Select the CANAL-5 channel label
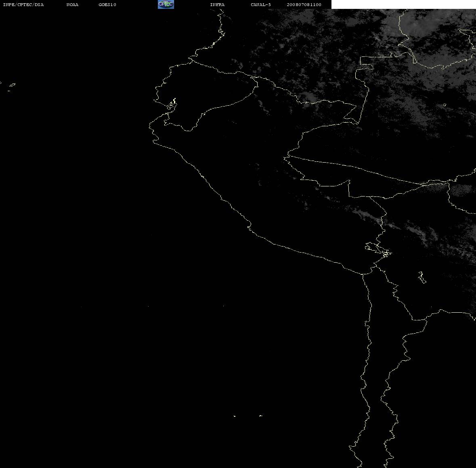The height and width of the screenshot is (468, 476). point(261,4)
